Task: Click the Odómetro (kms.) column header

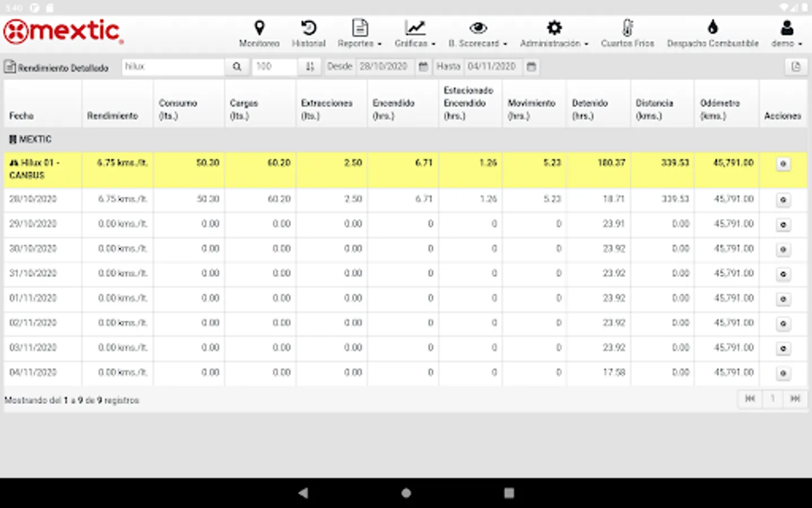Action: (727, 103)
